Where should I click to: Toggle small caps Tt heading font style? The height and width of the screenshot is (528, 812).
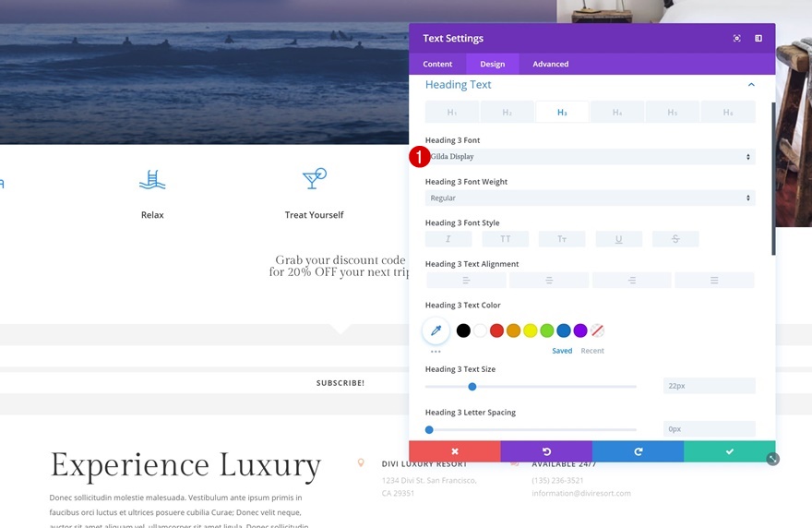coord(562,239)
